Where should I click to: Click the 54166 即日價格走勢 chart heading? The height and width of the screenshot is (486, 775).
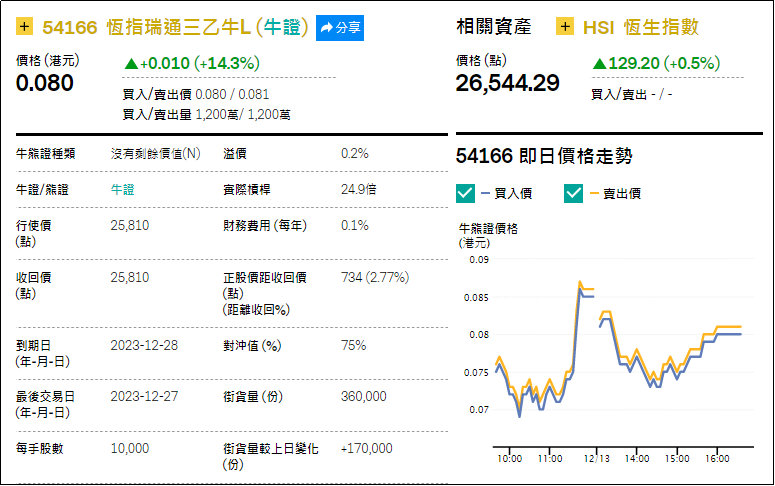(544, 156)
